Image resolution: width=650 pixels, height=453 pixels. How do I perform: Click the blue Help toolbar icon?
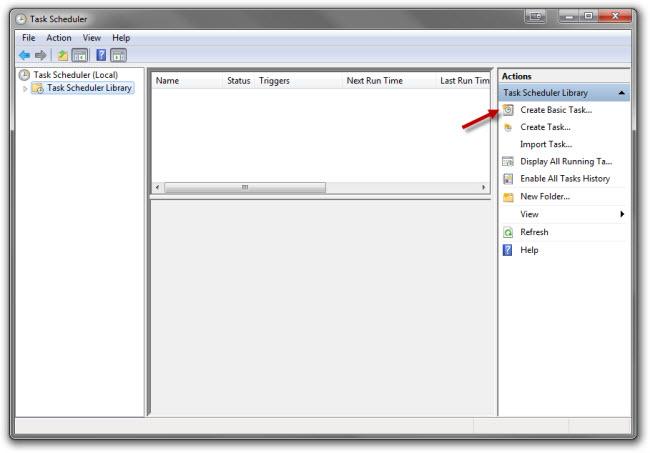tap(101, 55)
